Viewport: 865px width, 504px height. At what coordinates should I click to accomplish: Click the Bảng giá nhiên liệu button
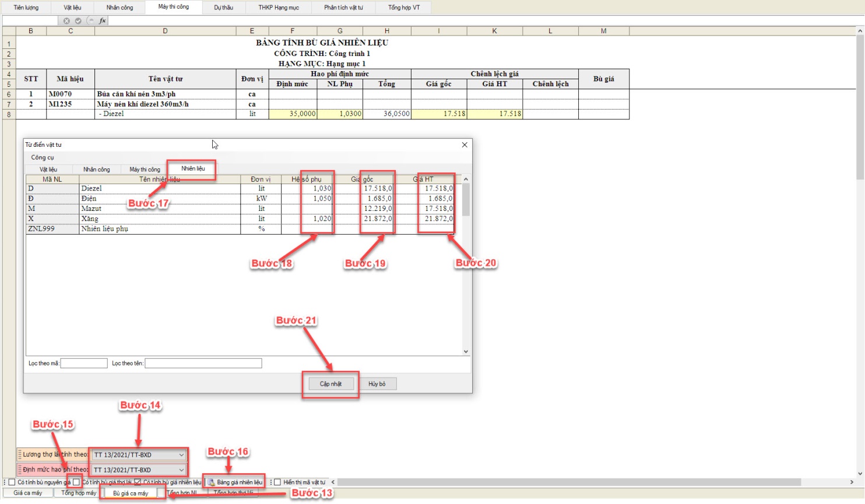click(235, 482)
